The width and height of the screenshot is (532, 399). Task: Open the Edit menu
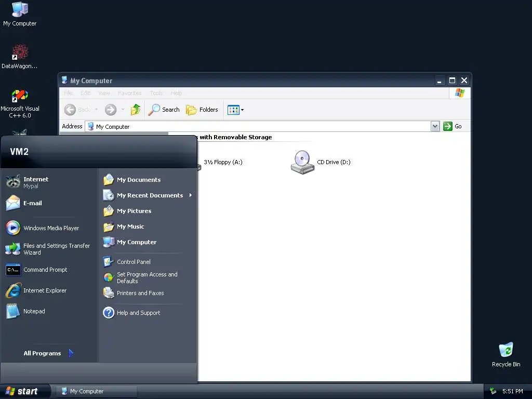85,93
